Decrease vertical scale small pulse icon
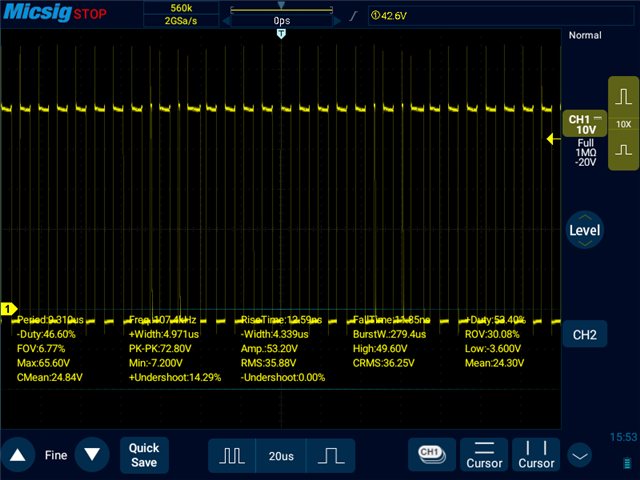The image size is (640, 480). (623, 150)
